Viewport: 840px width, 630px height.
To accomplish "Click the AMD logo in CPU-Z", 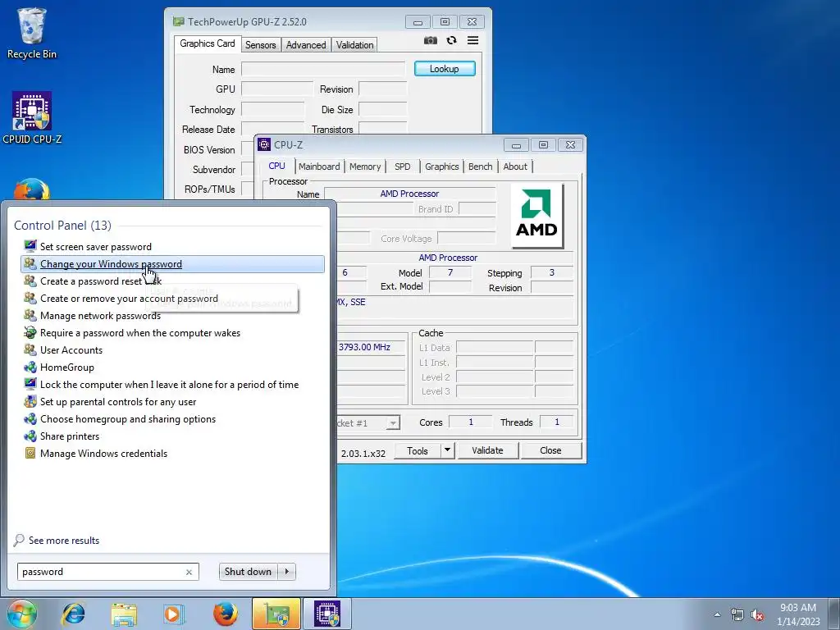I will coord(536,216).
